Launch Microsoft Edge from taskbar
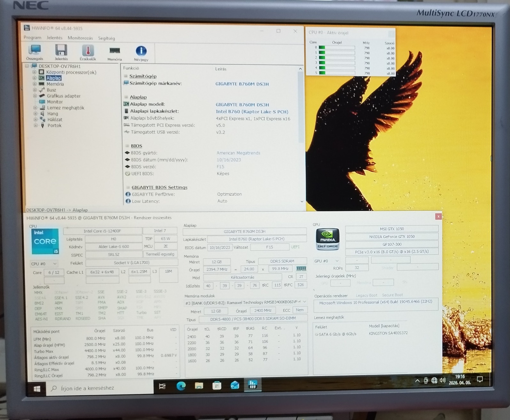The image size is (510, 420). click(x=181, y=386)
